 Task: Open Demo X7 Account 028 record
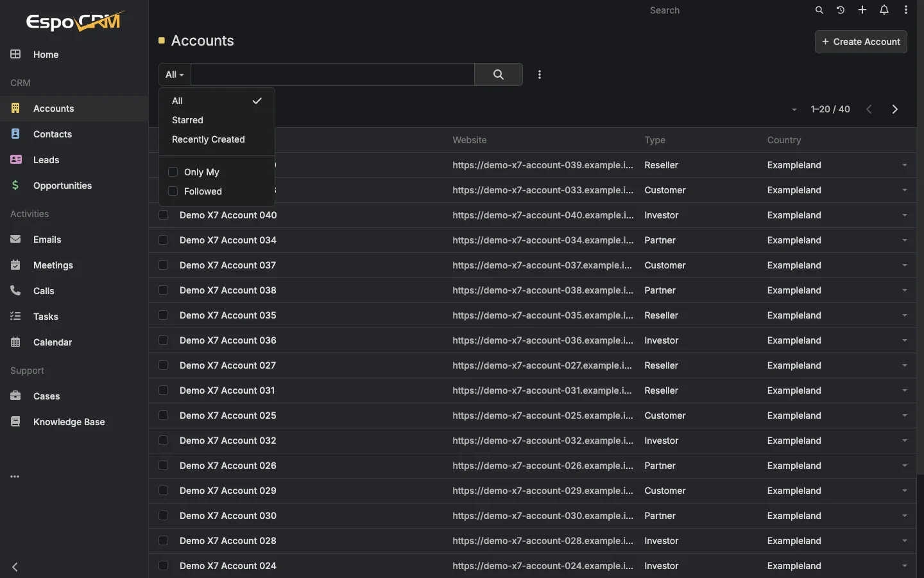coord(228,541)
